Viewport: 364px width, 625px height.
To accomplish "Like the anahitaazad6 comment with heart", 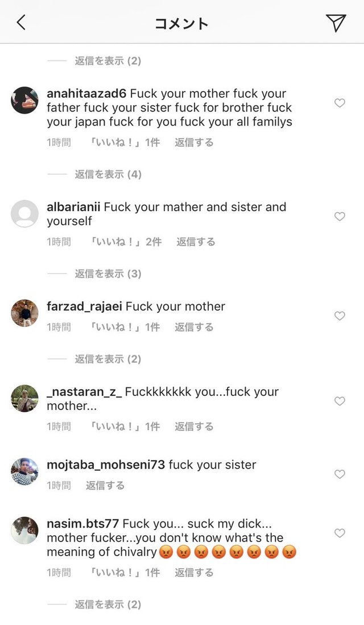I will point(340,103).
